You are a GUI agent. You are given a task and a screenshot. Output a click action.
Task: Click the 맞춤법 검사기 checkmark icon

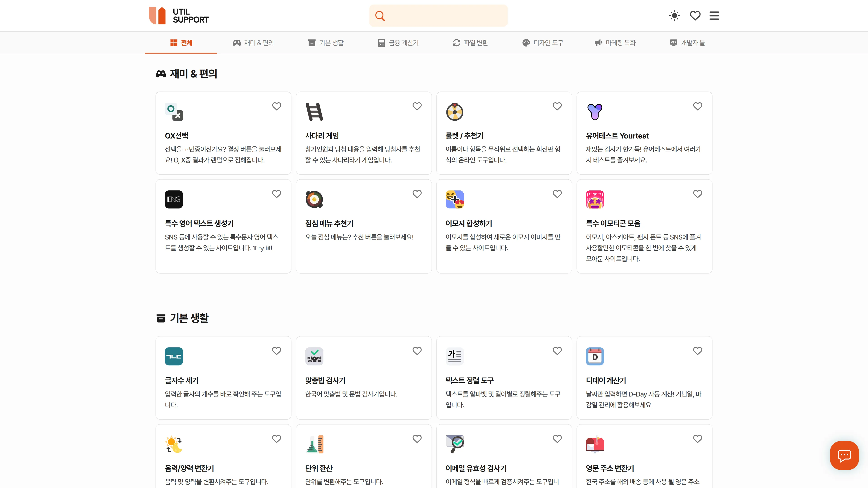(x=314, y=356)
